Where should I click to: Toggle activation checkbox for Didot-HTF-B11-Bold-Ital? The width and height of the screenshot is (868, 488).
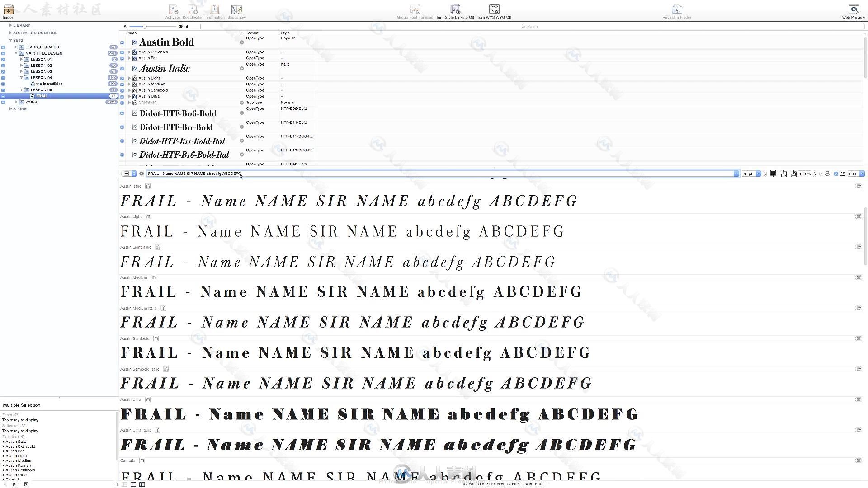pyautogui.click(x=122, y=141)
